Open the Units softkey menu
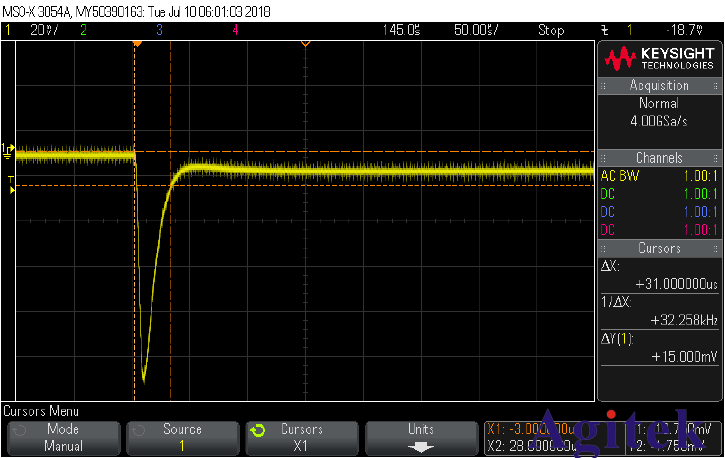 (x=421, y=438)
